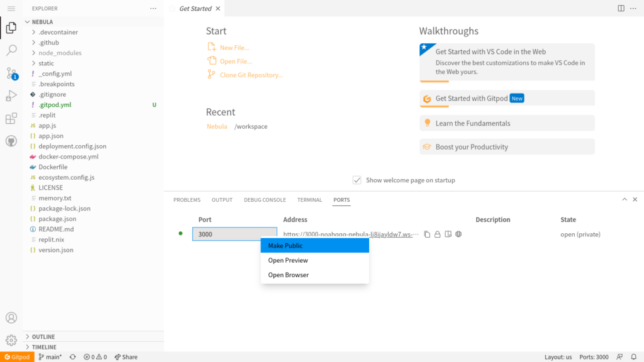Viewport: 644px width, 362px height.
Task: Click the copy address icon for port 3000
Action: 427,234
